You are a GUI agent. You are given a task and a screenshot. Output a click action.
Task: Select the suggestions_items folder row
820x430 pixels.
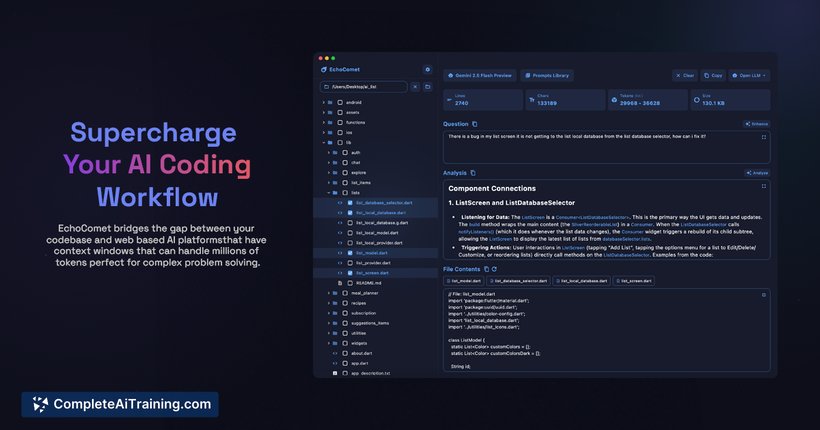tap(375, 323)
